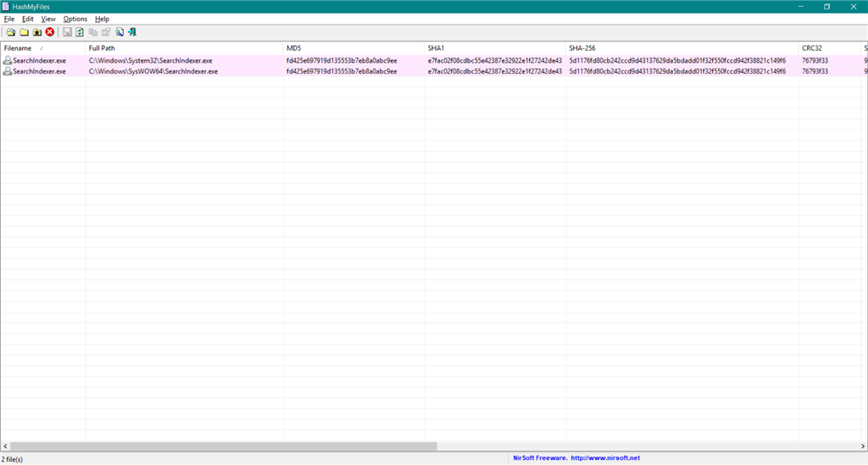
Task: Open the View menu
Action: click(48, 19)
